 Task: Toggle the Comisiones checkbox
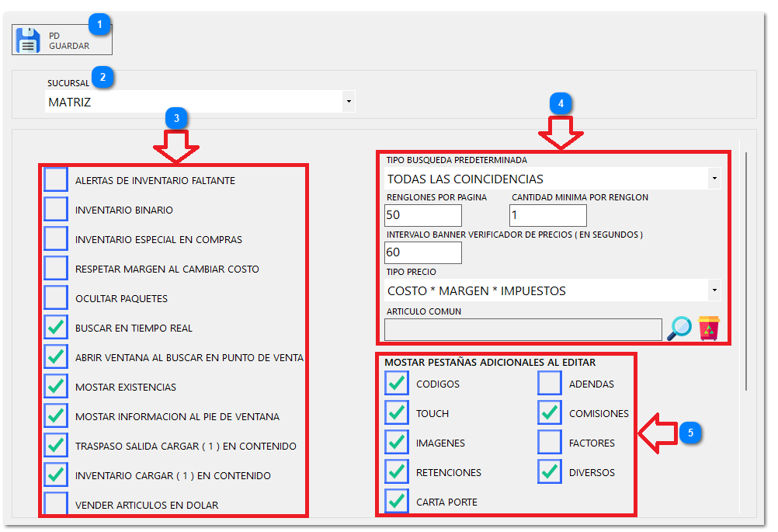click(x=550, y=413)
